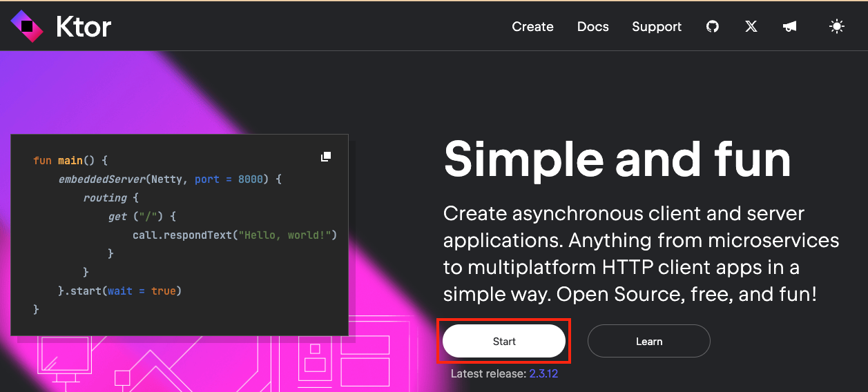Open the Support menu item
The width and height of the screenshot is (868, 392).
click(657, 26)
